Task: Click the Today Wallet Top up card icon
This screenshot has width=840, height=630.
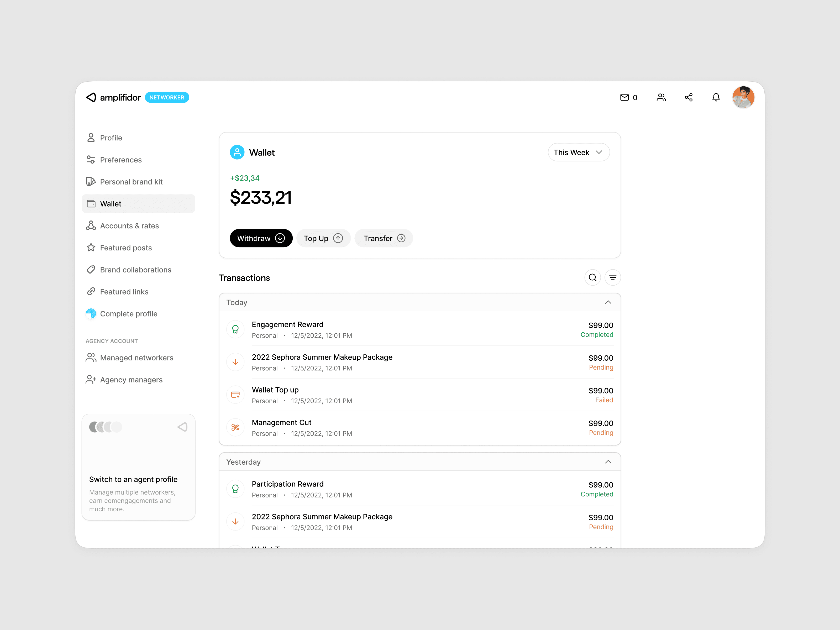Action: [235, 395]
